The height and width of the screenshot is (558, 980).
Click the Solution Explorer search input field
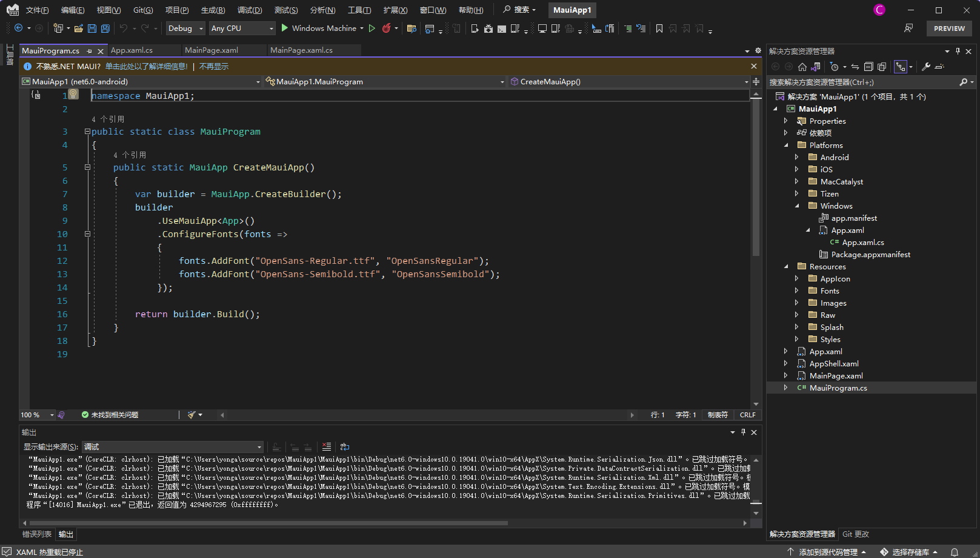coord(863,82)
